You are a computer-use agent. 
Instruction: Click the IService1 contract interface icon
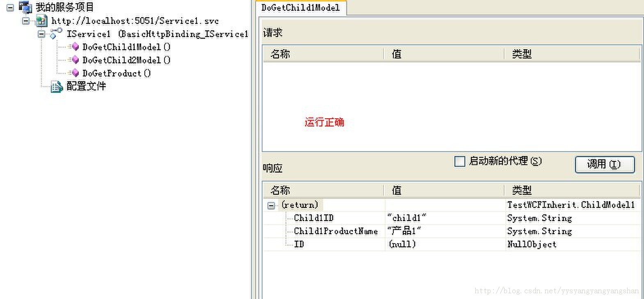(56, 34)
